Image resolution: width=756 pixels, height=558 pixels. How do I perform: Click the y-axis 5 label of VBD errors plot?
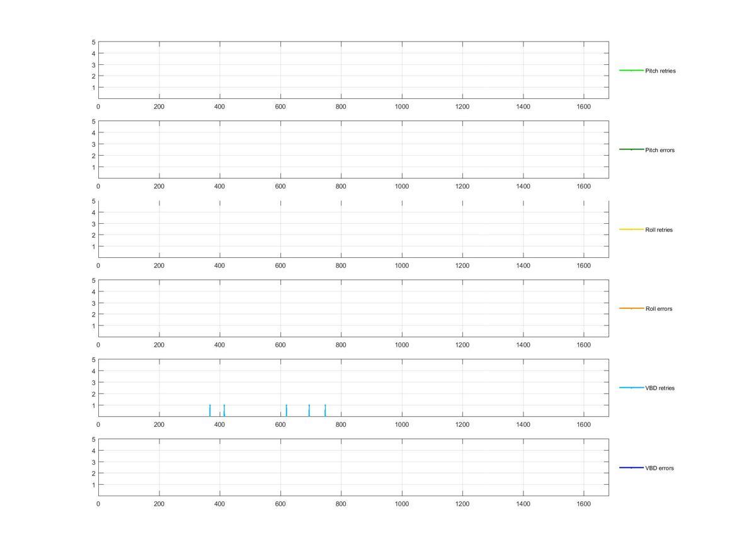93,439
